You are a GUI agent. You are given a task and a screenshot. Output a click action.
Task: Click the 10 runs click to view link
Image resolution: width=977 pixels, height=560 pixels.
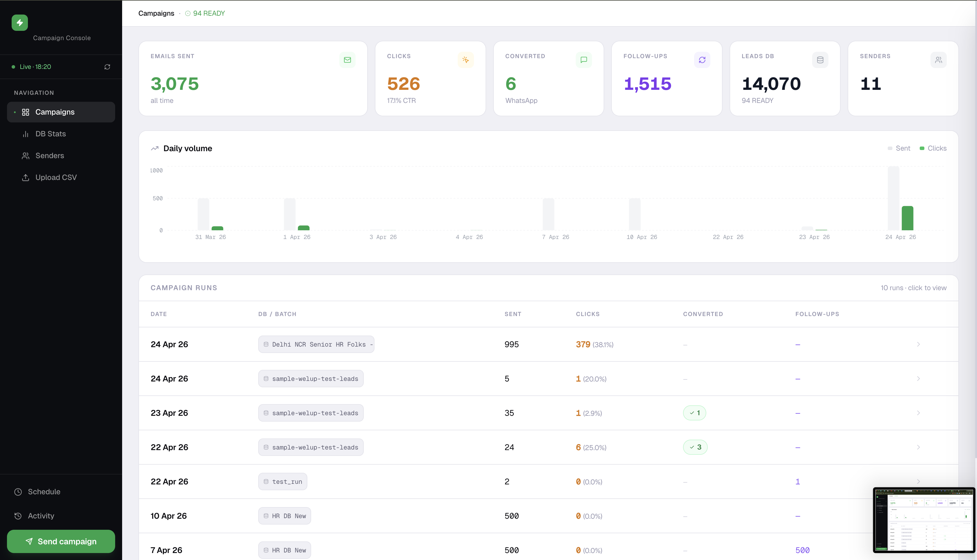[914, 288]
